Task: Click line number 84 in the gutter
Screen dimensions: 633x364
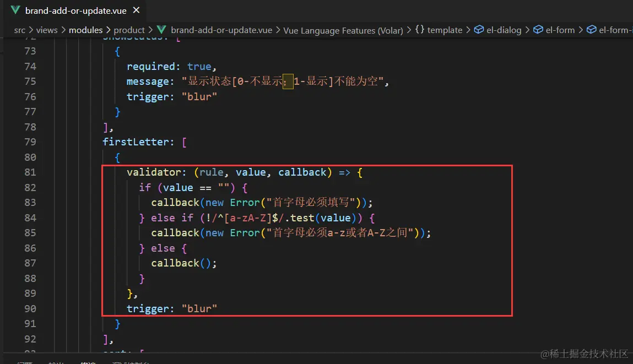Action: tap(30, 218)
